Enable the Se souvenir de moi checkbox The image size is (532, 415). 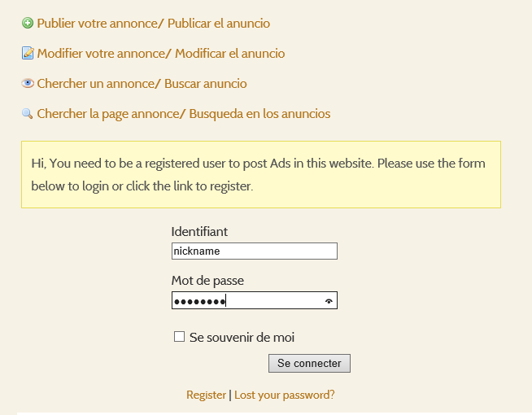179,337
